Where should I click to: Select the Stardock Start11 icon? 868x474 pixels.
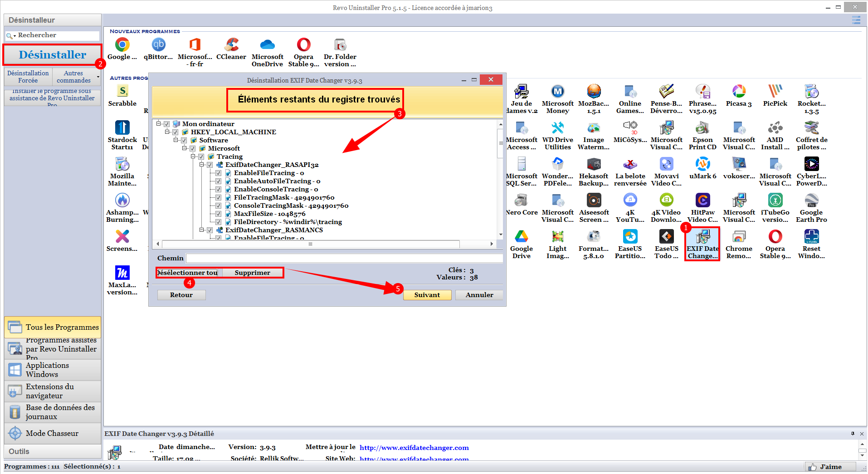coord(122,127)
